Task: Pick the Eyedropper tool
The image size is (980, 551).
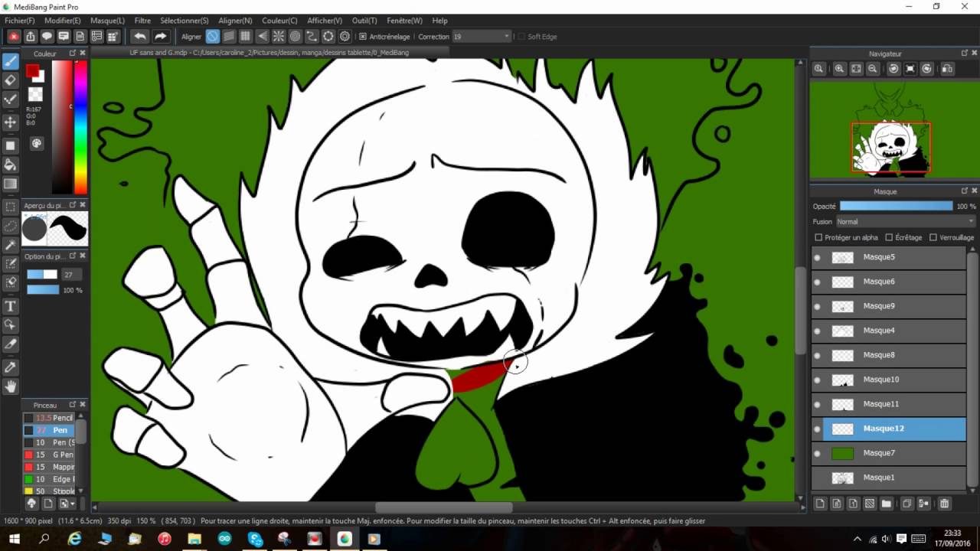Action: [x=11, y=367]
